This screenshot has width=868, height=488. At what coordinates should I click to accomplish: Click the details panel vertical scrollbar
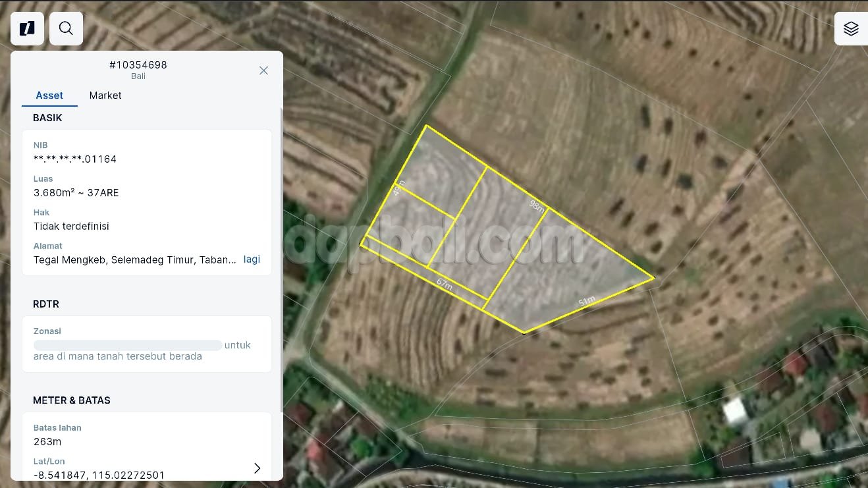click(282, 263)
